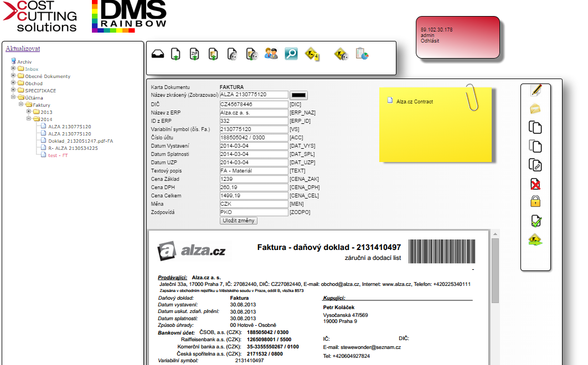Click the padlock lock document icon
This screenshot has height=365, width=588.
[x=535, y=201]
